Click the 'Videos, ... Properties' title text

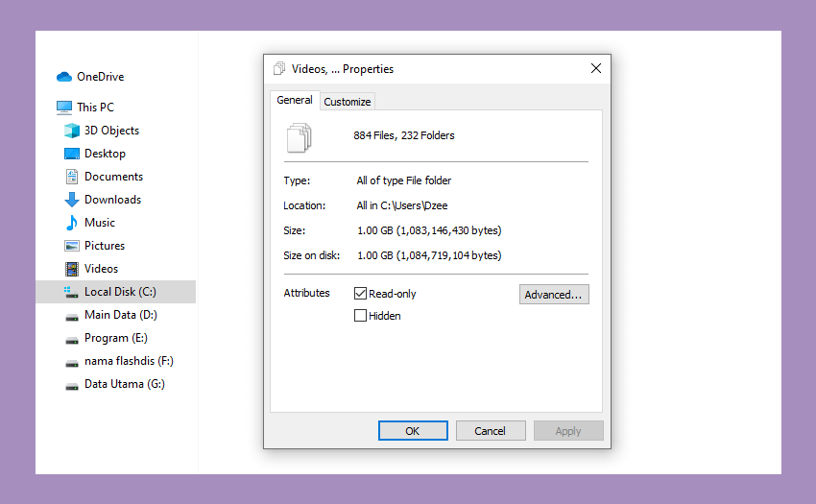(x=343, y=69)
